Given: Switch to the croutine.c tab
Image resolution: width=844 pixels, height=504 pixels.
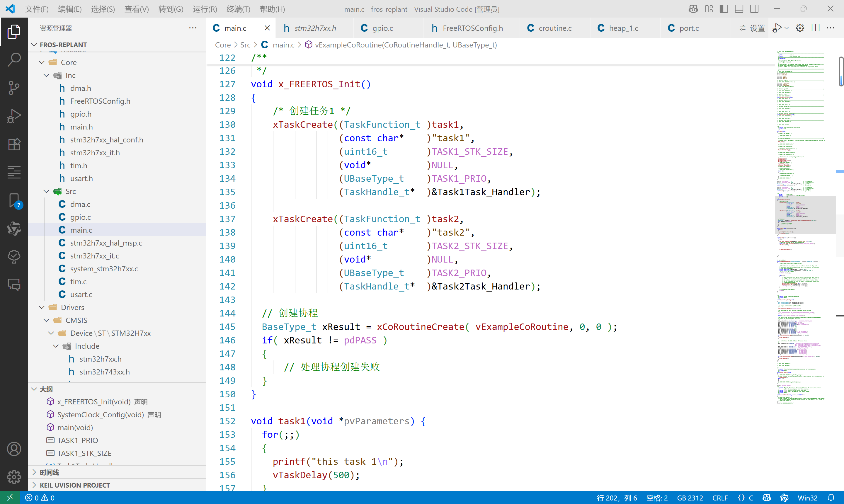Looking at the screenshot, I should pyautogui.click(x=555, y=28).
